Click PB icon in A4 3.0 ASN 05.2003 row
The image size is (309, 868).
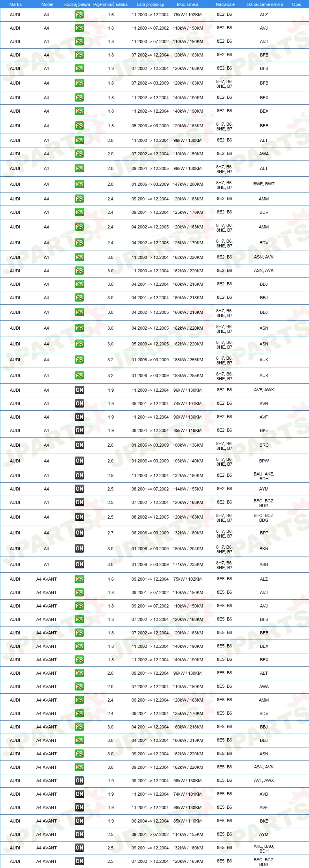[79, 344]
